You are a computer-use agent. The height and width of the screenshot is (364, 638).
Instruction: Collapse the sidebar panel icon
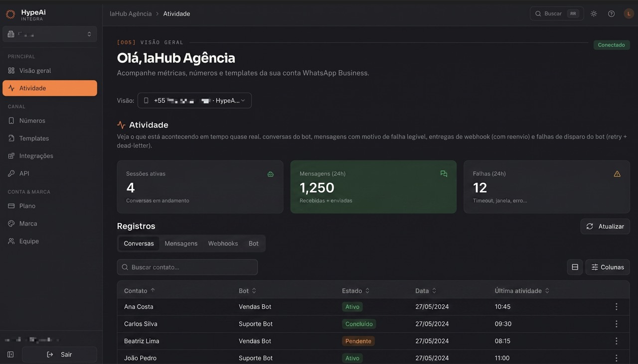[x=10, y=355]
